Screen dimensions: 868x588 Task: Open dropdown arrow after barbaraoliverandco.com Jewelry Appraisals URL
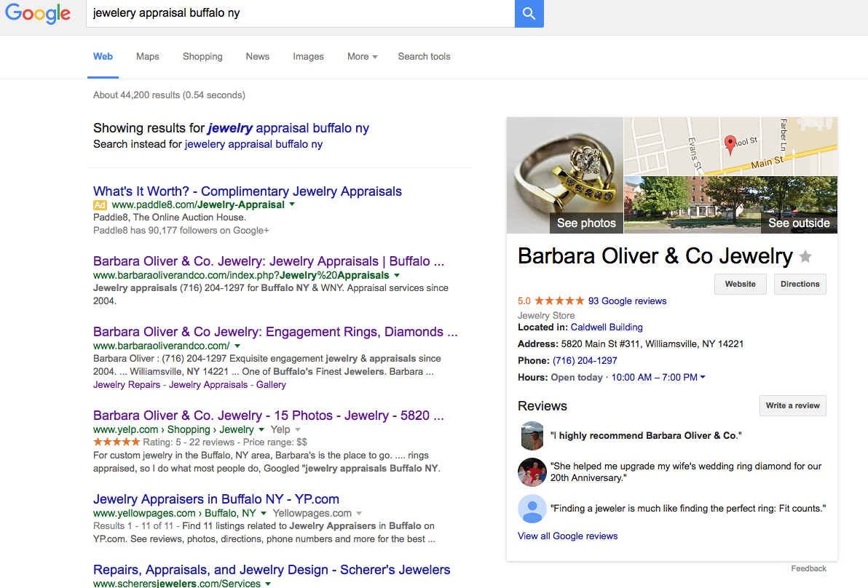[x=397, y=275]
